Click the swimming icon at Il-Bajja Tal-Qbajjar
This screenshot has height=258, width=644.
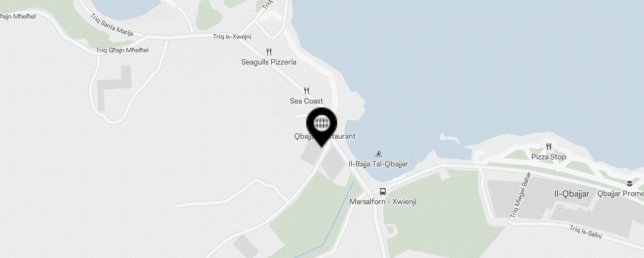tap(378, 154)
